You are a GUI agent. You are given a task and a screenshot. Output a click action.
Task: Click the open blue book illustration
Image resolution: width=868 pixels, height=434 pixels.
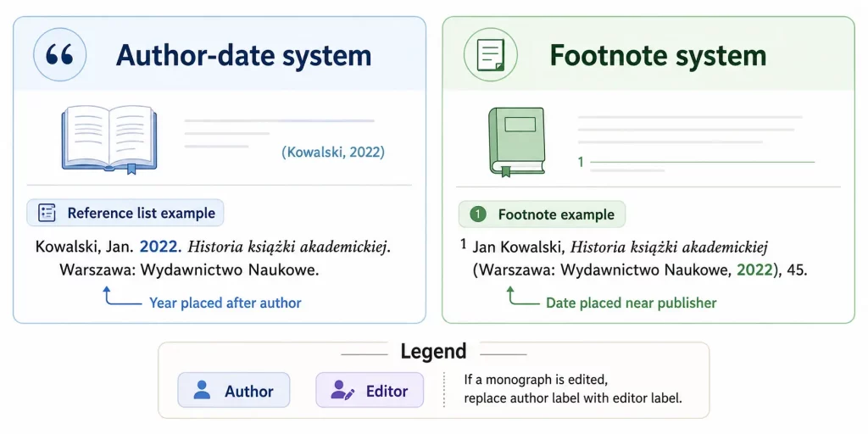point(109,139)
